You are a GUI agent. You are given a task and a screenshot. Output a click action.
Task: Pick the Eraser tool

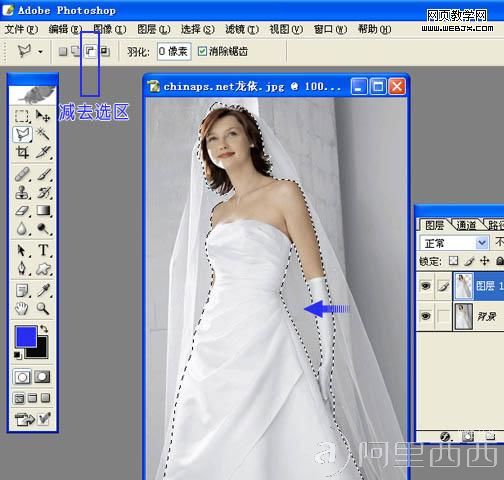(22, 210)
